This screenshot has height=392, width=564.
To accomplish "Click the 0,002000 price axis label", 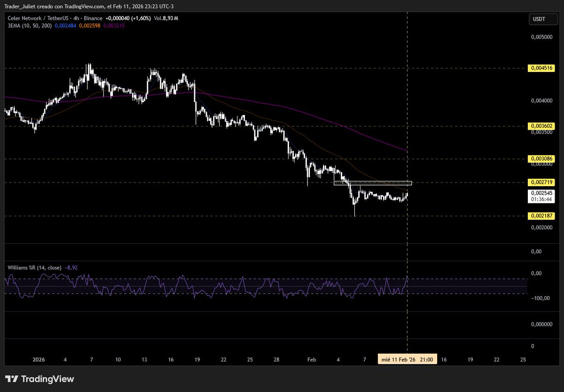I will [x=542, y=228].
